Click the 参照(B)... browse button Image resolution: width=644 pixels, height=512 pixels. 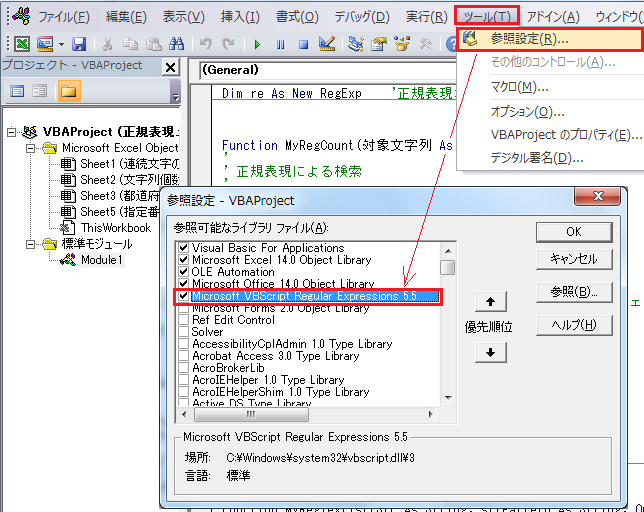pos(573,291)
